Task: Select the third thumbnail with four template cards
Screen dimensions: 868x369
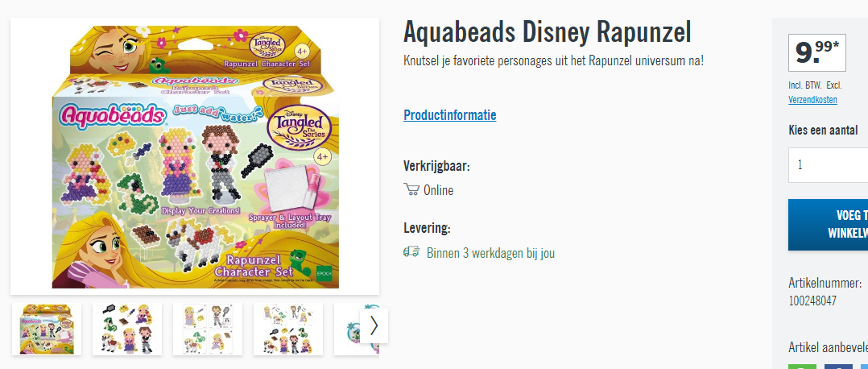Action: coord(208,329)
